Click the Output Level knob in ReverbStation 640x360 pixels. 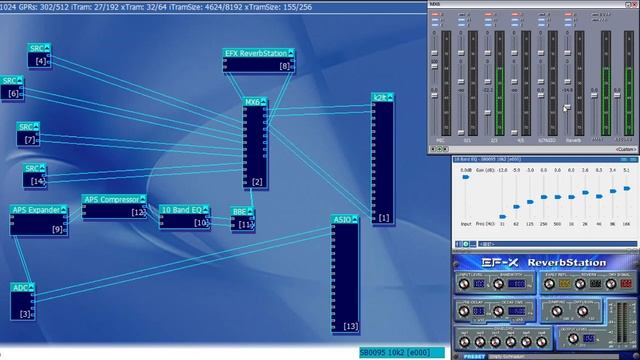point(573,338)
